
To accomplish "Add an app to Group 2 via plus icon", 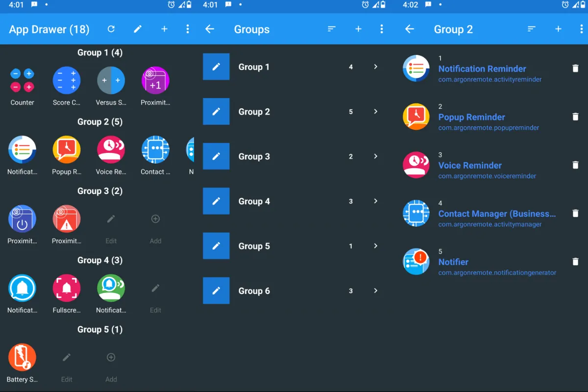I will (558, 29).
